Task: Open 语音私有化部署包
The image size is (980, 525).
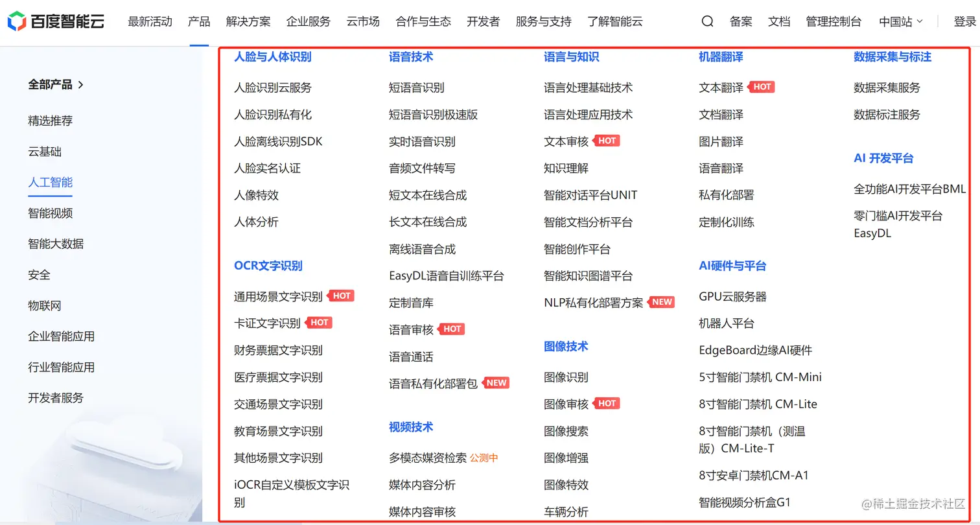Action: 433,383
